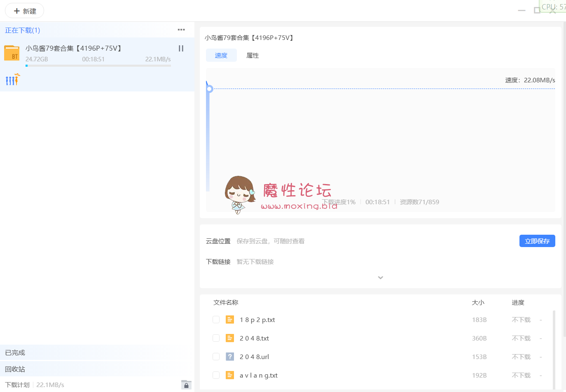
Task: Expand the 已完成 section
Action: [15, 353]
